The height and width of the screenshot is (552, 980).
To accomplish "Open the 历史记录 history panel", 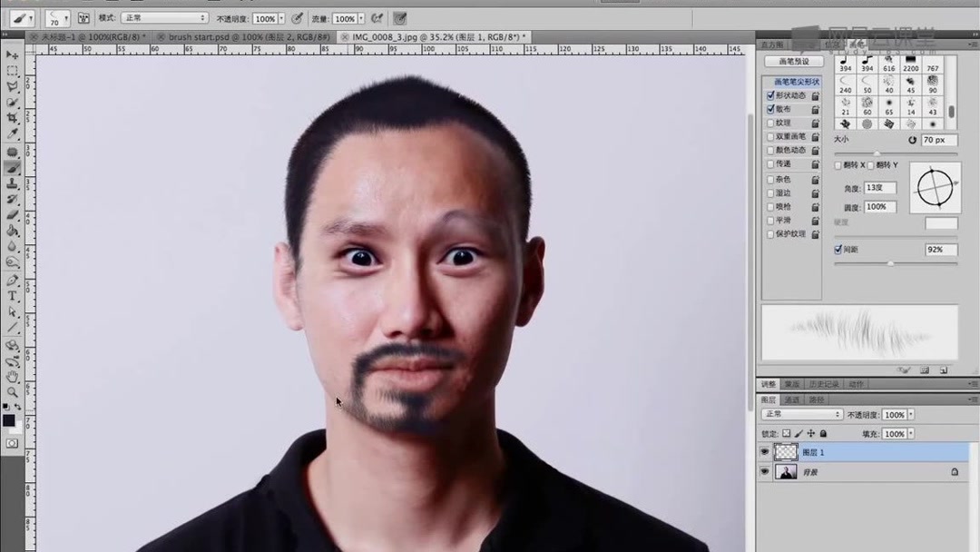I will (x=824, y=383).
